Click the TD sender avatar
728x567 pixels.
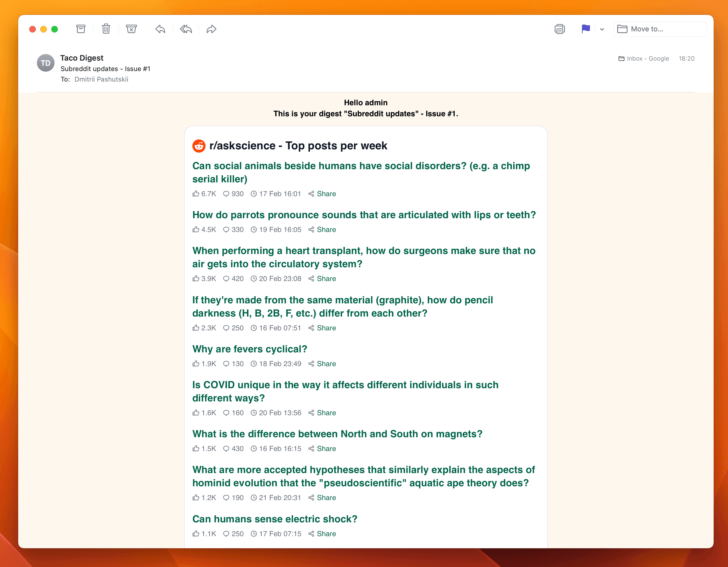click(46, 63)
